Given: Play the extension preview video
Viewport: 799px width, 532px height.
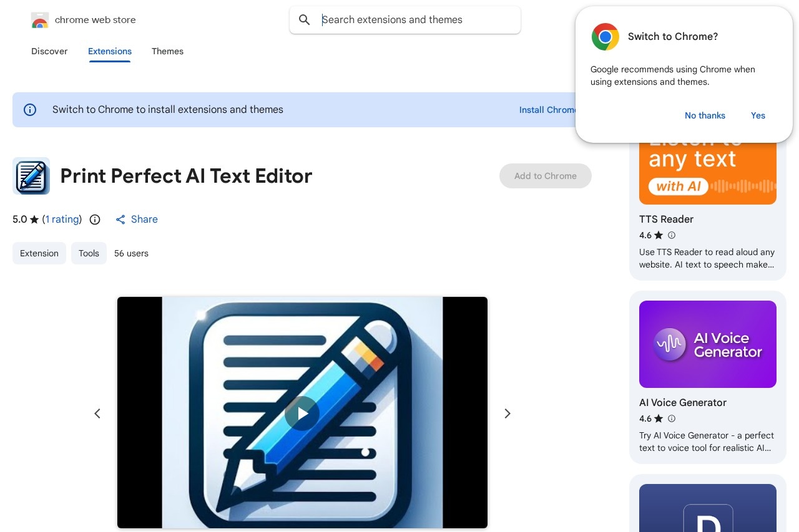Looking at the screenshot, I should coord(302,413).
